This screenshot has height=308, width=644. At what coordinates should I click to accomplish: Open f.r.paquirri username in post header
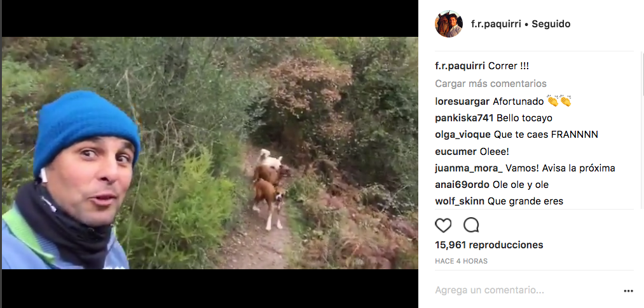[496, 24]
